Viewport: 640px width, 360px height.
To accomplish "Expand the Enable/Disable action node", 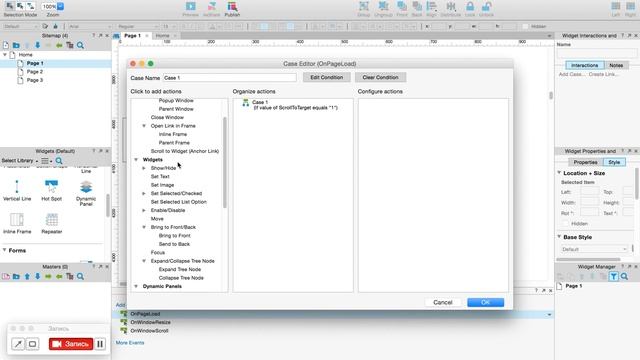I will pyautogui.click(x=144, y=210).
